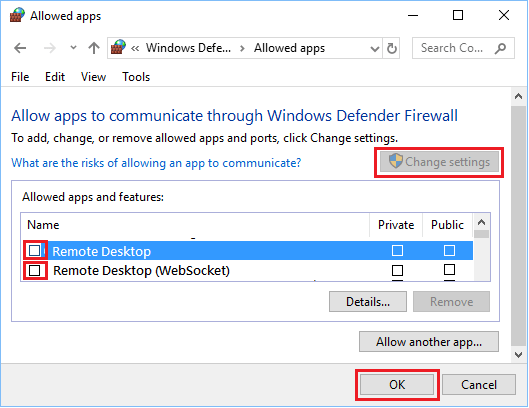This screenshot has width=529, height=408.
Task: Toggle Private checkbox for Remote Desktop
Action: pos(397,250)
